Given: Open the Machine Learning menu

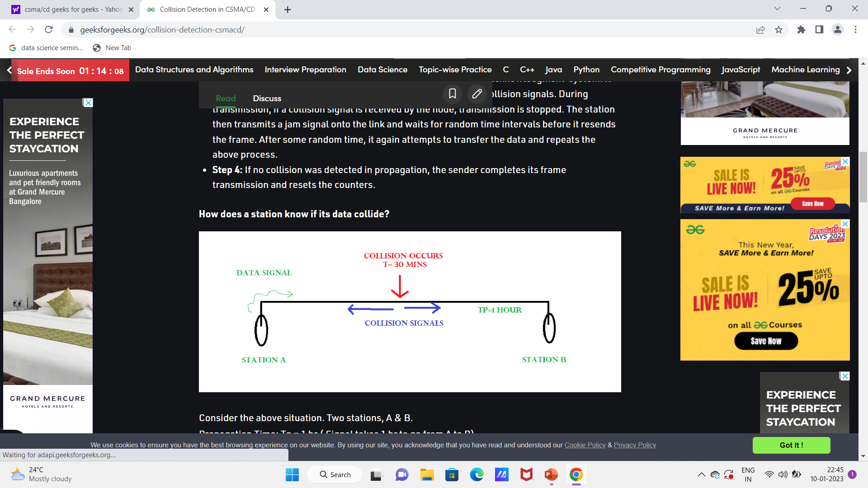Looking at the screenshot, I should [806, 70].
